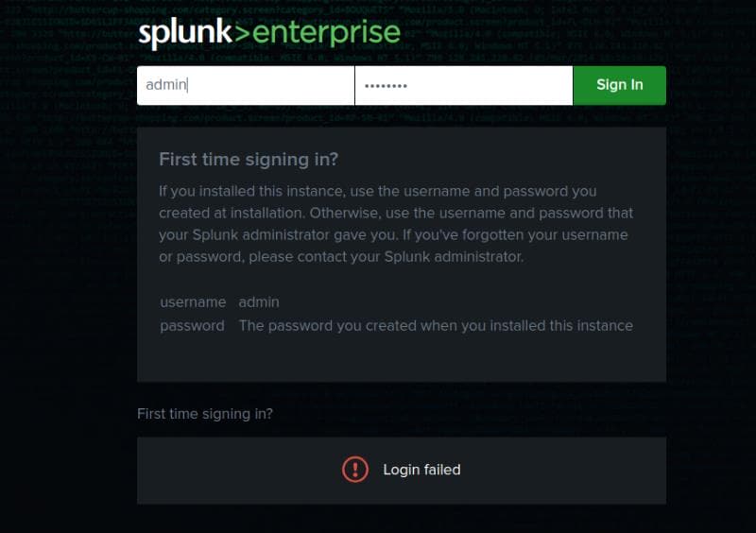This screenshot has height=533, width=756.
Task: Click the admin value beside username label
Action: tap(259, 302)
